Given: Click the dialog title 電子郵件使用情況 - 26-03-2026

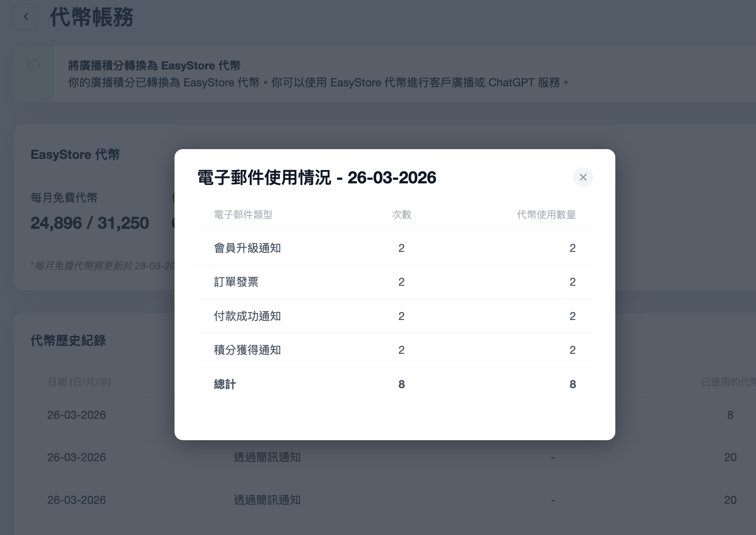Looking at the screenshot, I should coord(317,178).
